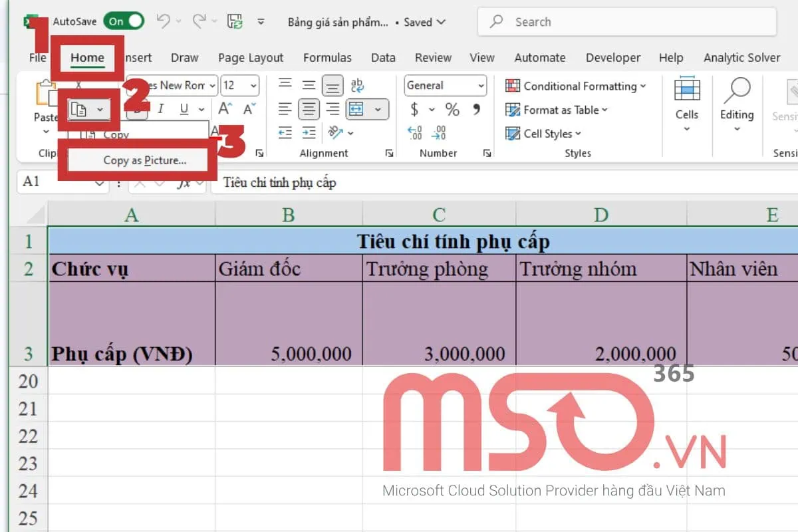Apply the Percent Style format
Viewport: 798px width, 532px height.
pyautogui.click(x=453, y=110)
